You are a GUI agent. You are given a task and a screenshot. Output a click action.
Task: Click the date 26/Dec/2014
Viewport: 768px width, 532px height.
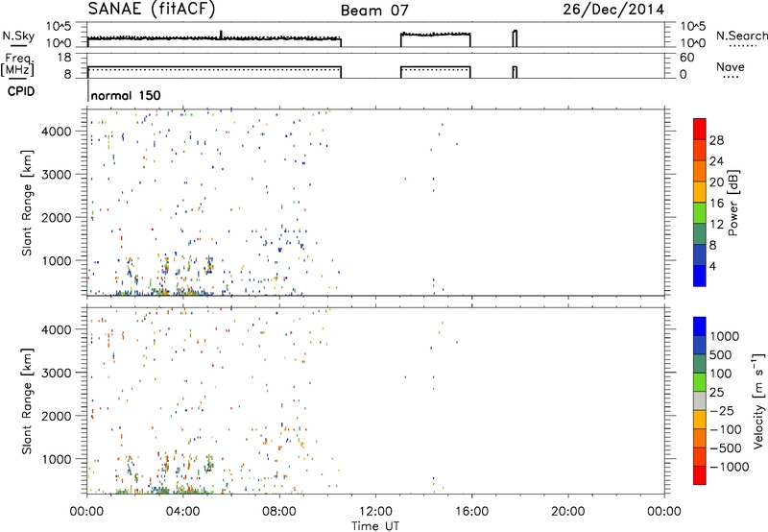[613, 10]
